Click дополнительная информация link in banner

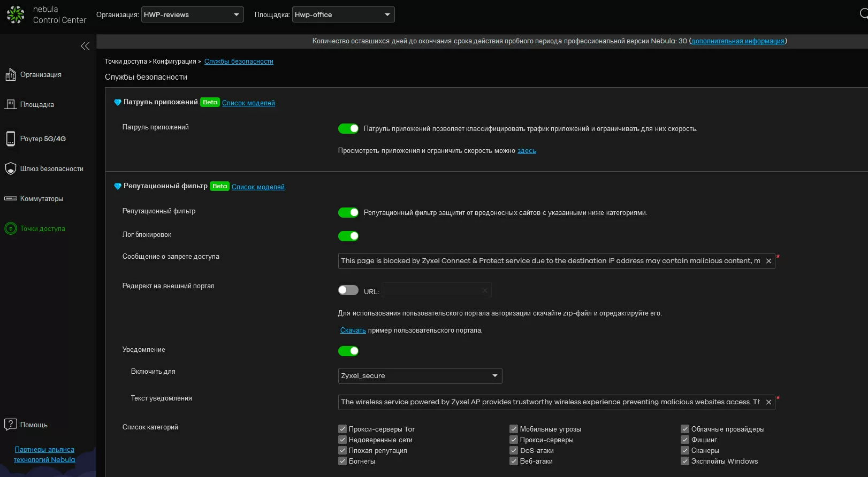click(737, 41)
